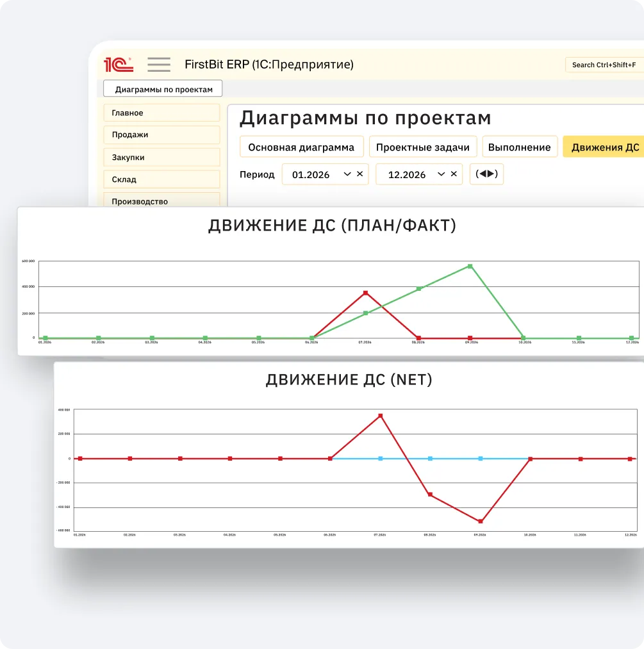Click the 1C logo icon
Image resolution: width=644 pixels, height=649 pixels.
click(119, 64)
